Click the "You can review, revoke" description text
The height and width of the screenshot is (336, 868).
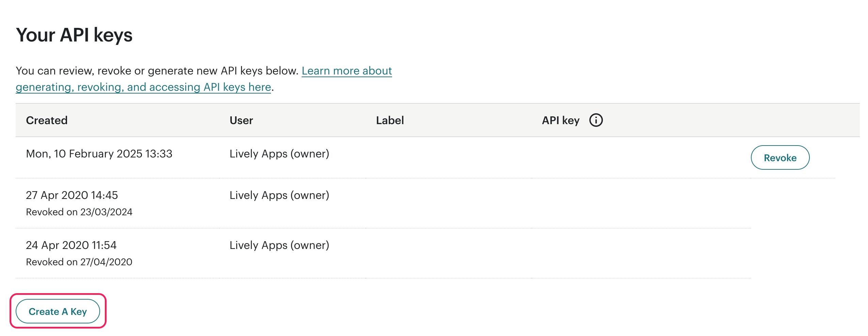(x=157, y=71)
